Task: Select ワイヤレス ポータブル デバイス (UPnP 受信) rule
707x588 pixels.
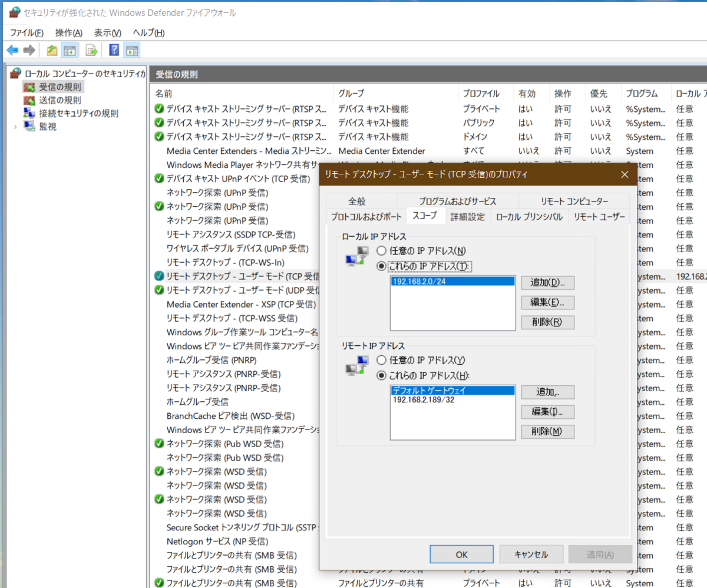Action: pos(237,248)
